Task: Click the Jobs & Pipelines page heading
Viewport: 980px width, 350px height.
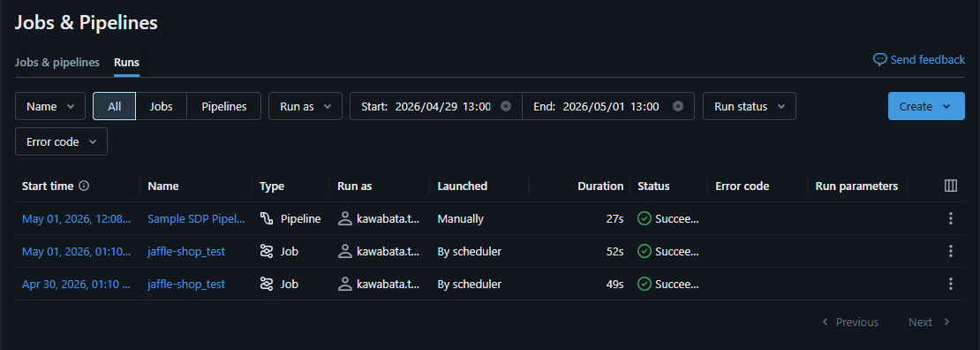Action: [x=87, y=23]
